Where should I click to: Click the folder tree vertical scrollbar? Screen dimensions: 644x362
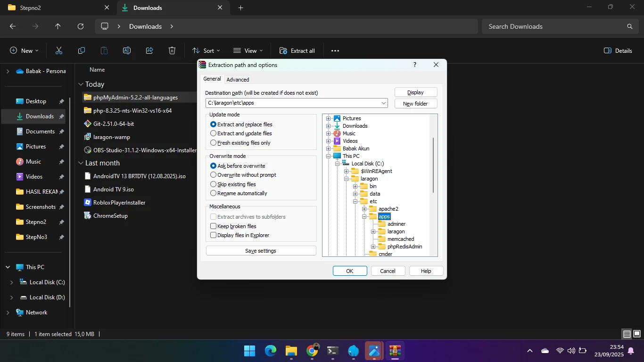point(433,165)
